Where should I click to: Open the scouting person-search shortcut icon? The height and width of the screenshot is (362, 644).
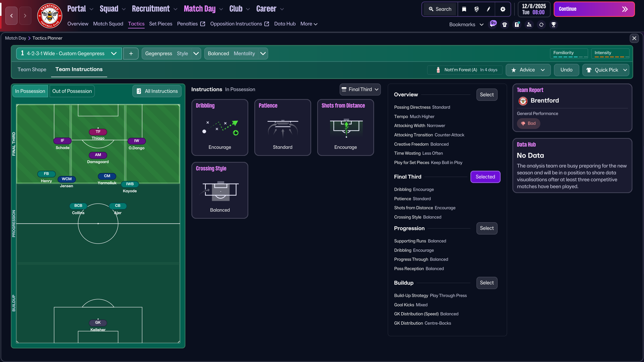pos(529,24)
